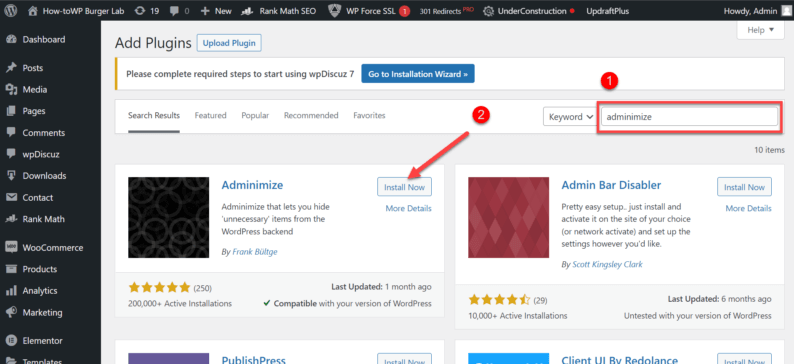794x364 pixels.
Task: Click the Adminimize five-star rating
Action: pyautogui.click(x=160, y=288)
